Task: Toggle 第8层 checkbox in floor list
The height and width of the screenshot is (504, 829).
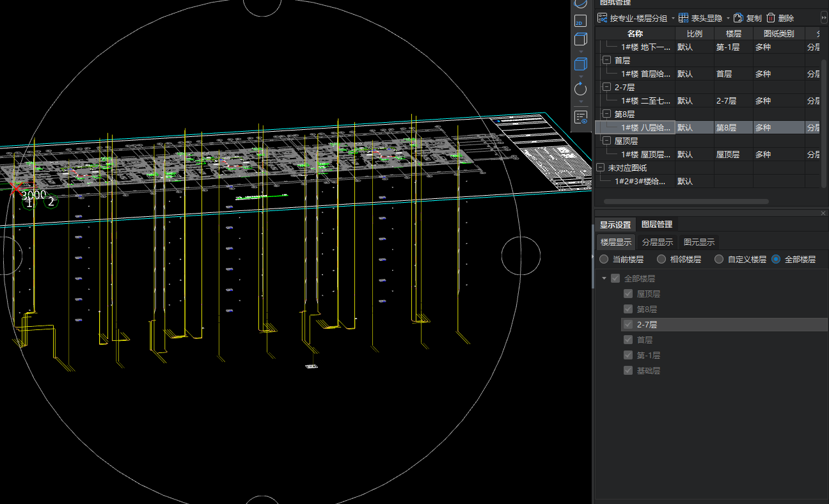Action: 628,309
